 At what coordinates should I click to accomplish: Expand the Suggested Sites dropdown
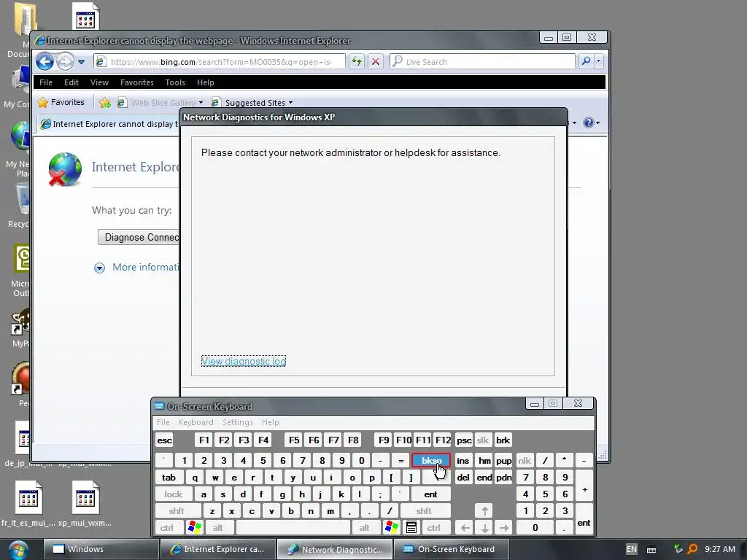tap(290, 103)
